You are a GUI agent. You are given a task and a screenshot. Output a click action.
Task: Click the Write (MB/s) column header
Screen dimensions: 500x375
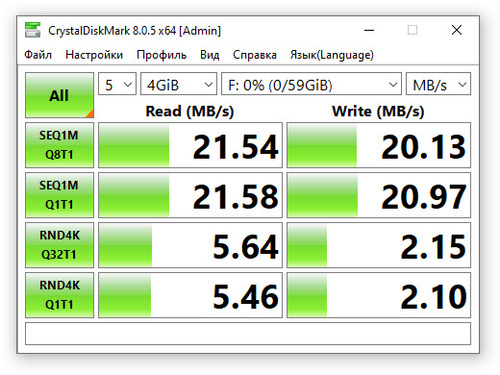[378, 111]
